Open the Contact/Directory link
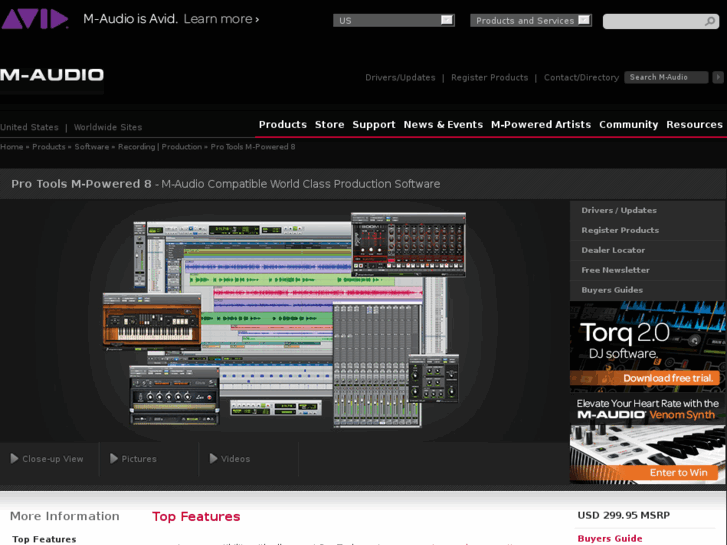The image size is (727, 545). pos(581,77)
